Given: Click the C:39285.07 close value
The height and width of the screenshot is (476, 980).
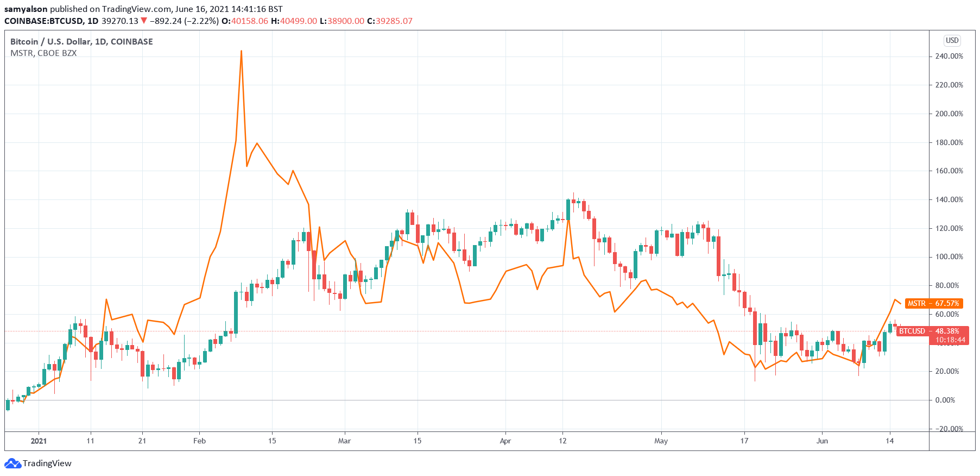Looking at the screenshot, I should 390,21.
